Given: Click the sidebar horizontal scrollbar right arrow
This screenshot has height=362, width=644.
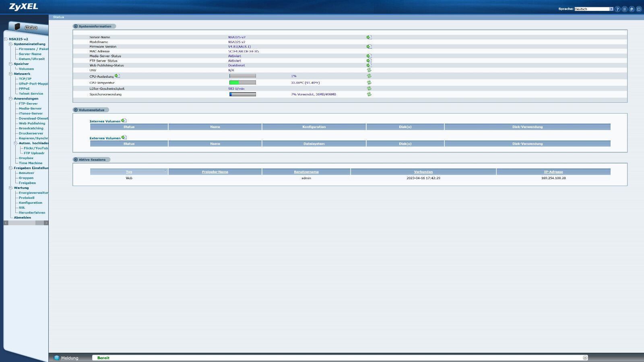Looking at the screenshot, I should (x=46, y=223).
